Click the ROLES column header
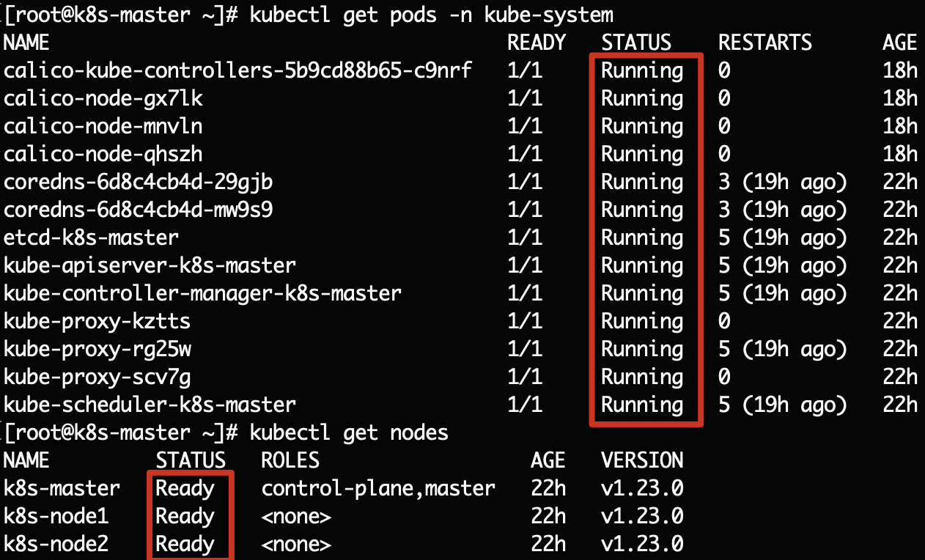925x560 pixels. [290, 460]
